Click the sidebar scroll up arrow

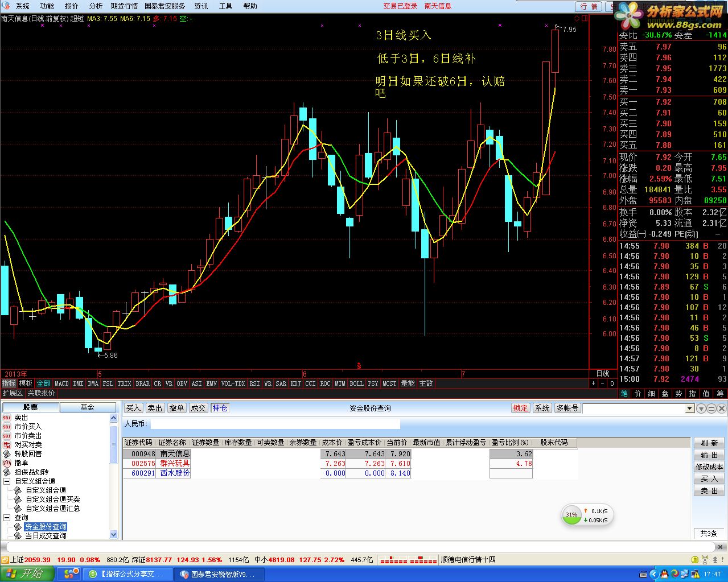(x=113, y=418)
